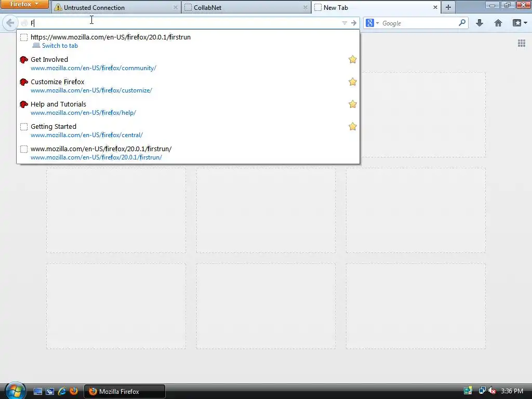Open the Windows Start orb
Image resolution: width=532 pixels, height=399 pixels.
(15, 391)
